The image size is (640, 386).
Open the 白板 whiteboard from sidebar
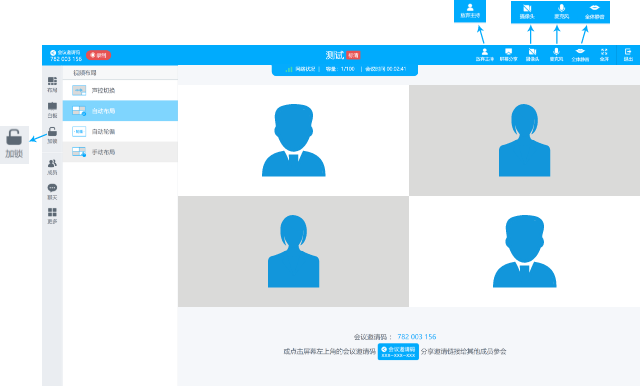52,110
